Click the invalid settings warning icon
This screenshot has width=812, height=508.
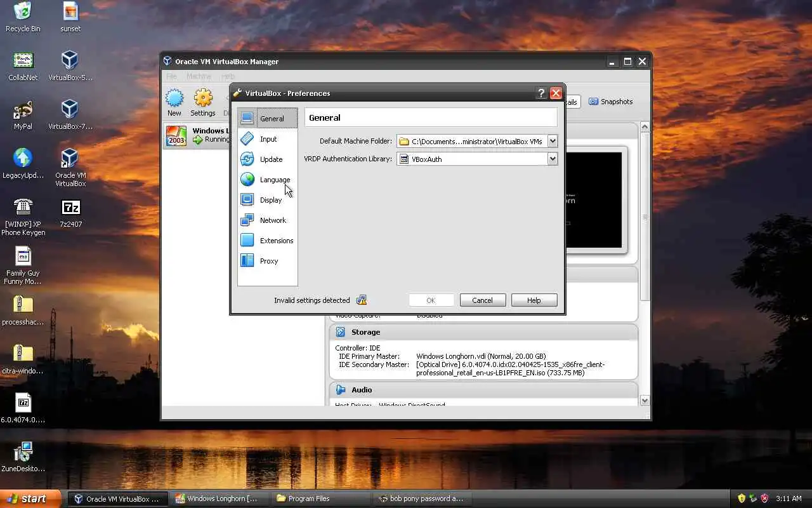[362, 300]
